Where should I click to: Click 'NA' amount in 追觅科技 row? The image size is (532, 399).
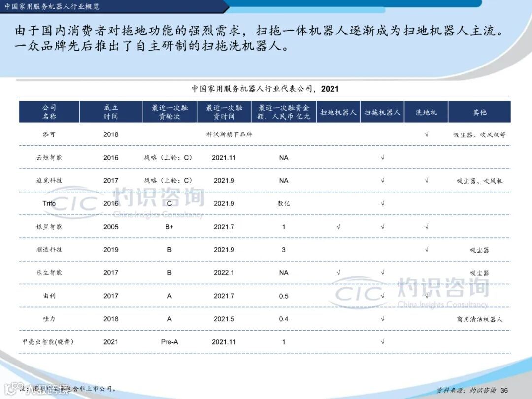(x=284, y=180)
